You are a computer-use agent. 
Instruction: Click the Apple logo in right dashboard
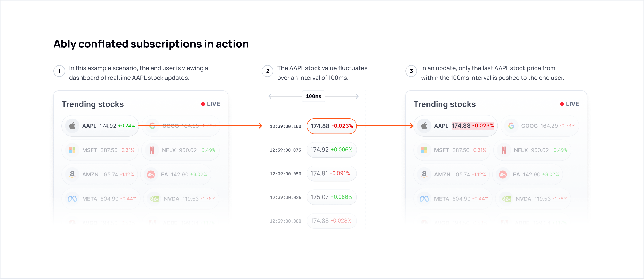[424, 126]
